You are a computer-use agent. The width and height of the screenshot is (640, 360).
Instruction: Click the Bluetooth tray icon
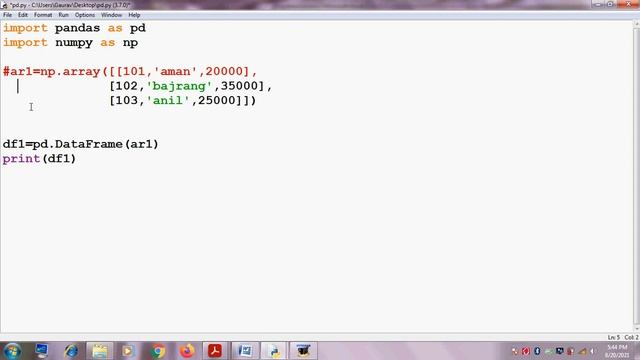537,351
